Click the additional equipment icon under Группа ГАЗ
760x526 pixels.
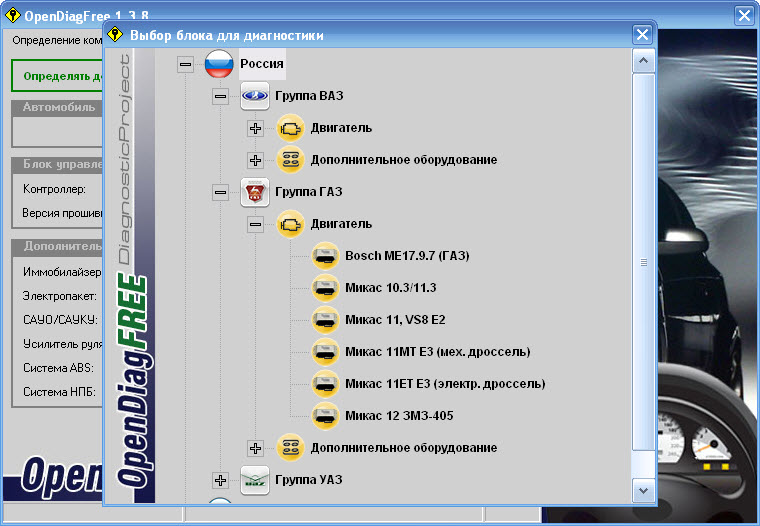click(290, 448)
